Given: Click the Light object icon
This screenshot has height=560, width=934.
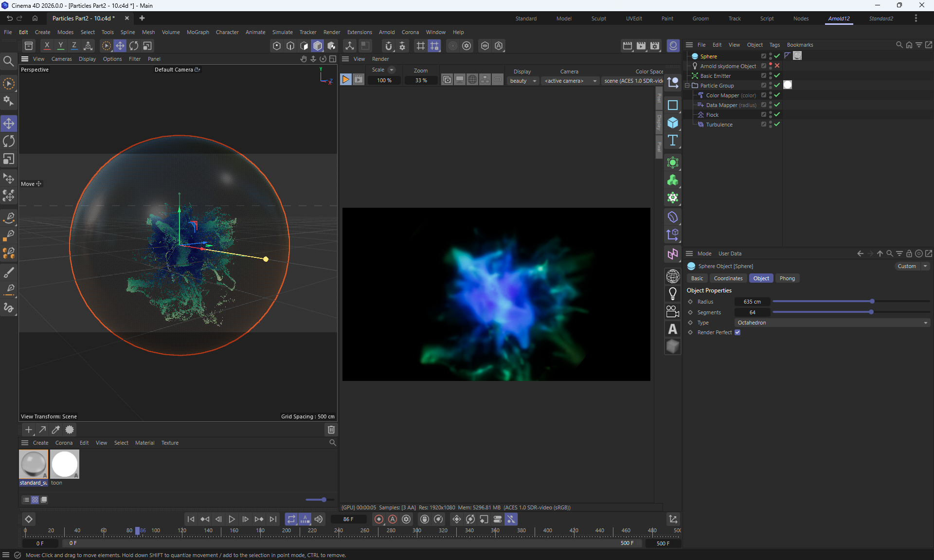Looking at the screenshot, I should pos(673,294).
